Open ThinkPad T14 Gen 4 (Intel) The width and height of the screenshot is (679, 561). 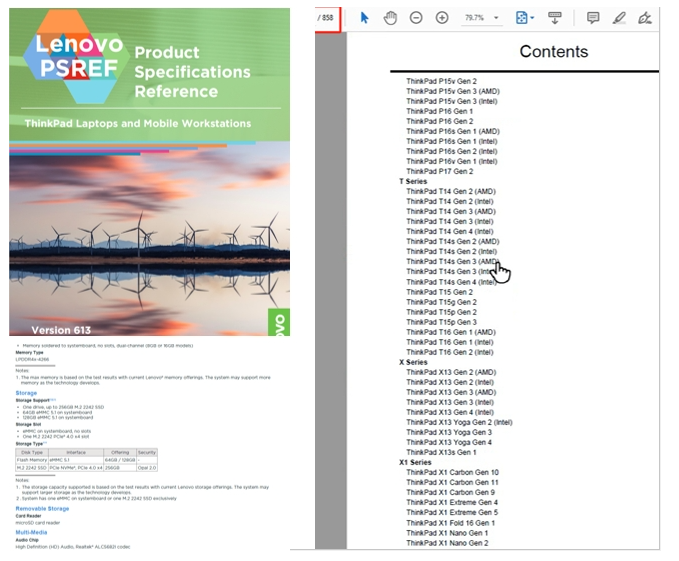point(449,231)
